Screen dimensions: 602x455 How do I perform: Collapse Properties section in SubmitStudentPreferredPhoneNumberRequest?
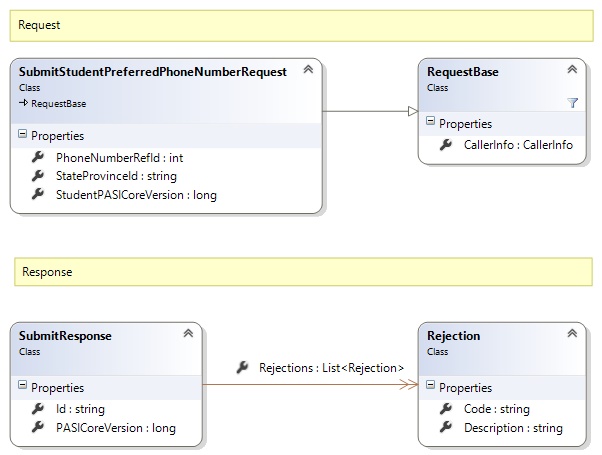[23, 135]
